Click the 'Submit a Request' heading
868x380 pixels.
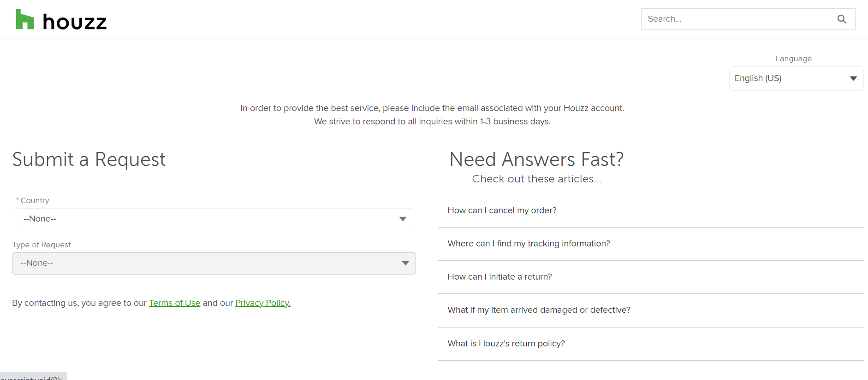coord(89,160)
